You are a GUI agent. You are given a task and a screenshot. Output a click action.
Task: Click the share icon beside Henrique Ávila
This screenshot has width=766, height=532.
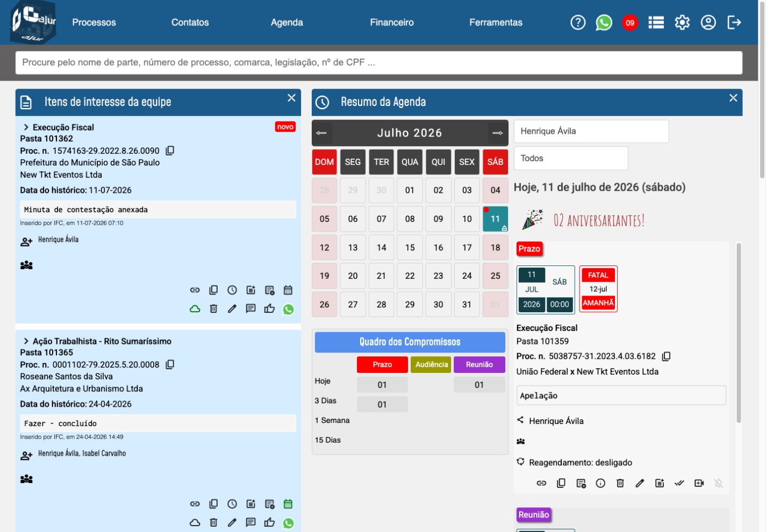click(520, 420)
